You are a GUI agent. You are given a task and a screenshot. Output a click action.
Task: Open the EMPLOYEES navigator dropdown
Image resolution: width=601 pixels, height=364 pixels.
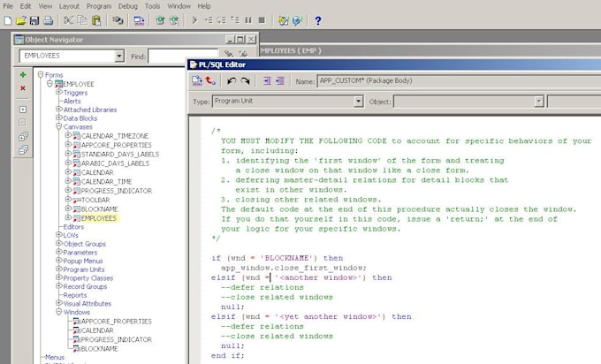click(x=119, y=56)
